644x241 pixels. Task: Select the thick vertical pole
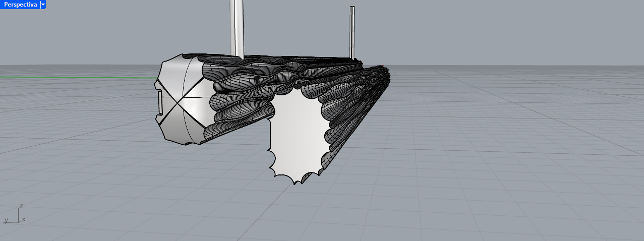click(237, 25)
